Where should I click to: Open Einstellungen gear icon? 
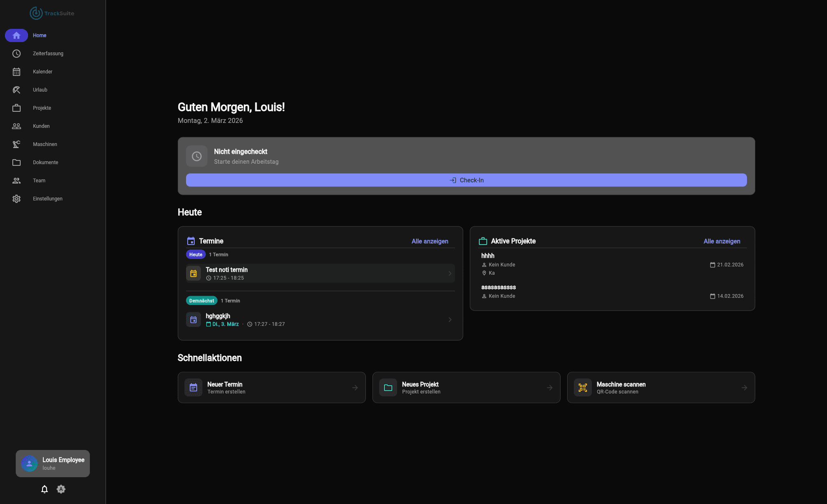point(16,198)
